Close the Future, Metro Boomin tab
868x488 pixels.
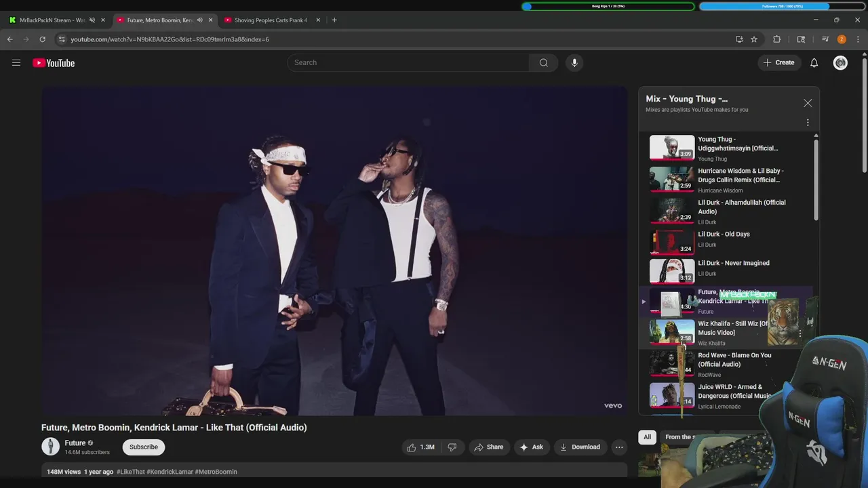pyautogui.click(x=210, y=20)
